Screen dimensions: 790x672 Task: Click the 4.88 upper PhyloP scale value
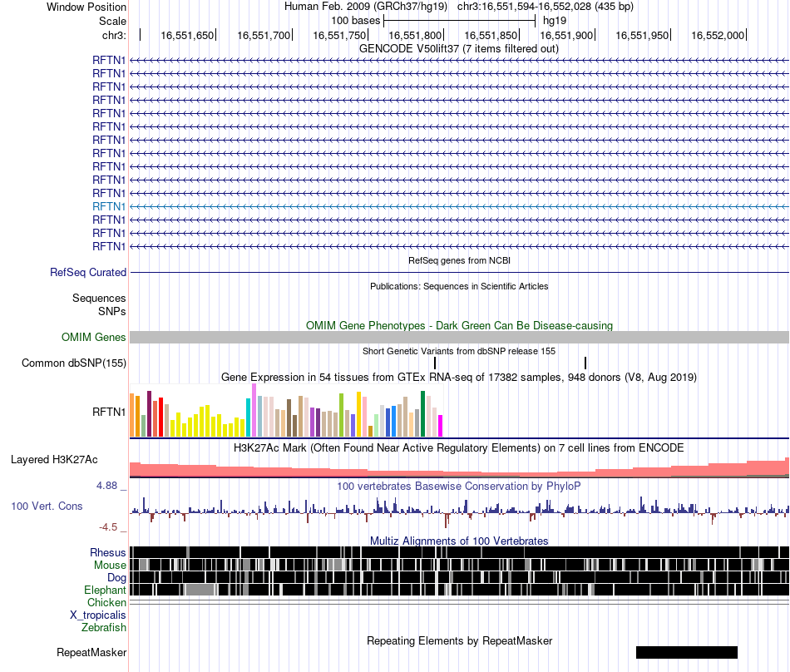pyautogui.click(x=106, y=486)
